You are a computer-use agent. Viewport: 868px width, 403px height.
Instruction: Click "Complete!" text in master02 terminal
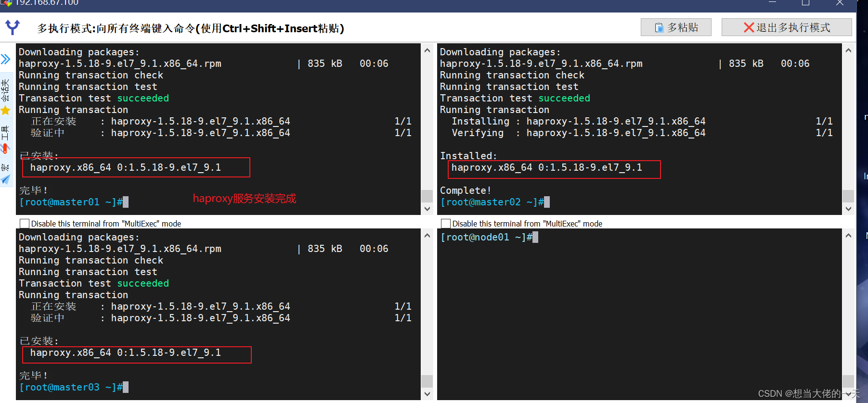point(466,190)
